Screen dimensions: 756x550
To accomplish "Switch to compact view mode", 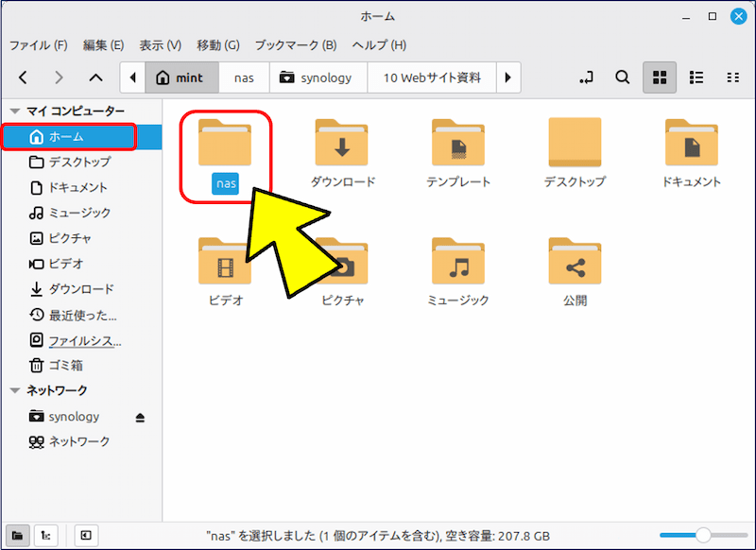I will pos(732,77).
